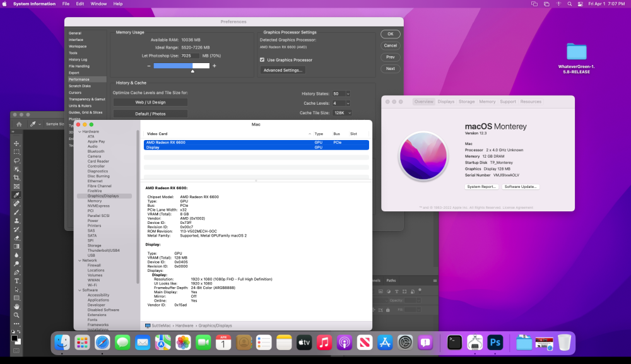Click the Let Photoshop Use memory field

(x=189, y=56)
